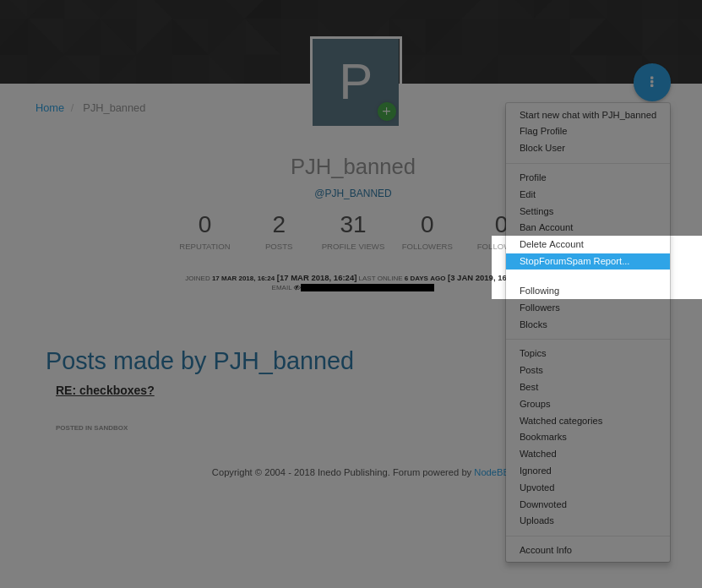Select Blocks menu entry

[x=588, y=324]
